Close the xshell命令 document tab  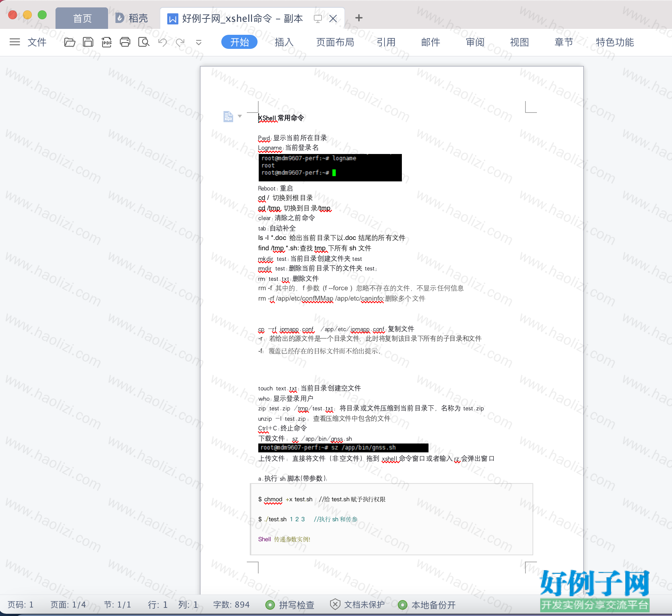pos(333,19)
